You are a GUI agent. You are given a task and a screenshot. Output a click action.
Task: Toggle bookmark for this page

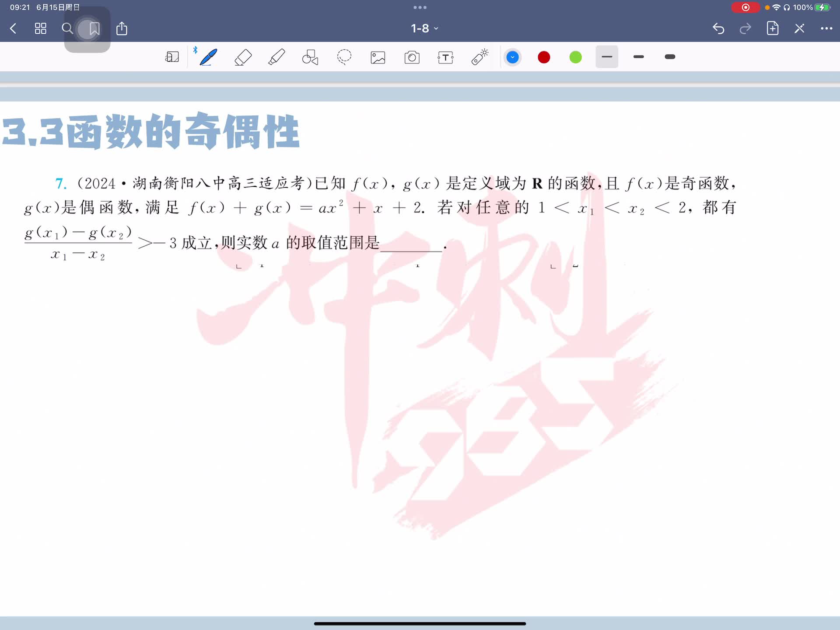pyautogui.click(x=94, y=29)
